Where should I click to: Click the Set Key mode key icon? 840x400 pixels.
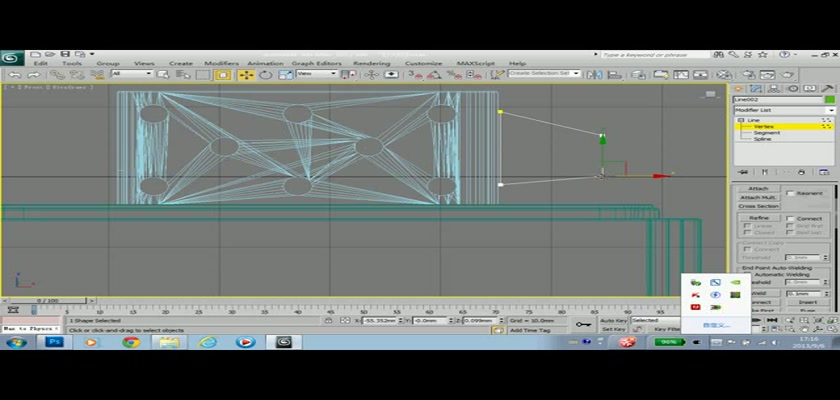click(x=582, y=325)
